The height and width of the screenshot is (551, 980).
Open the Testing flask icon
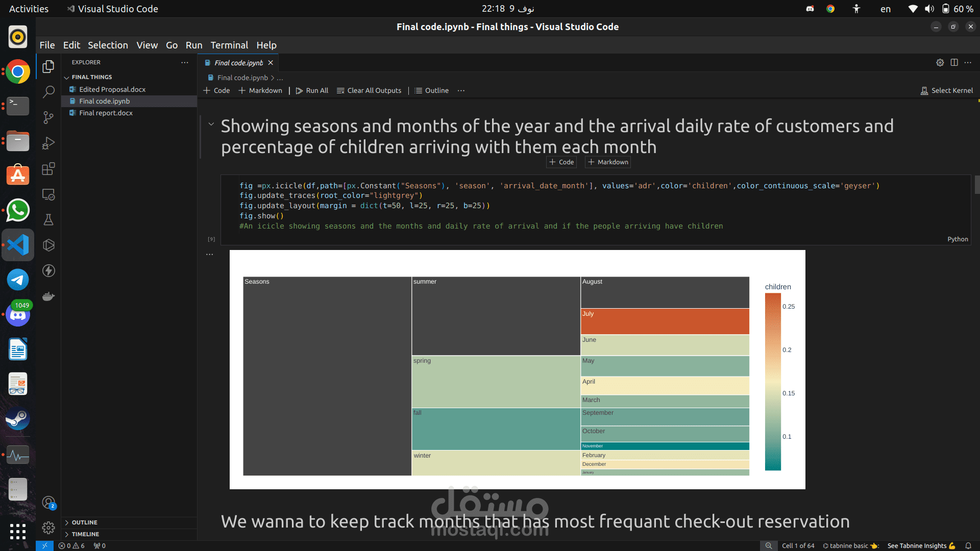[48, 220]
